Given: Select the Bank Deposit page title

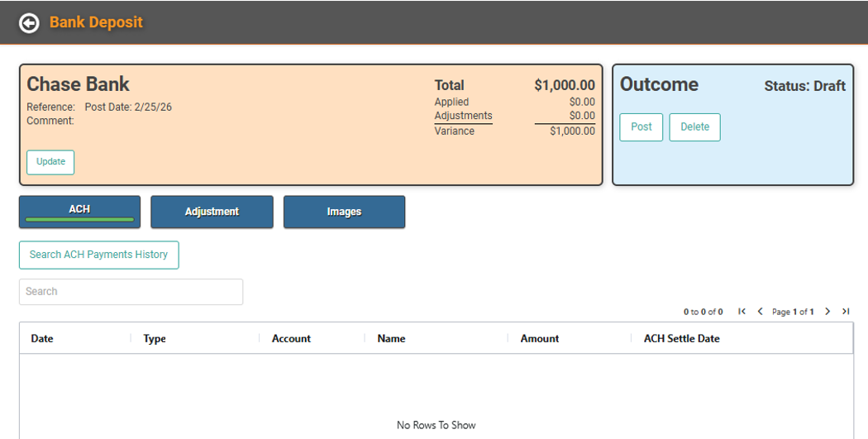Looking at the screenshot, I should 97,22.
